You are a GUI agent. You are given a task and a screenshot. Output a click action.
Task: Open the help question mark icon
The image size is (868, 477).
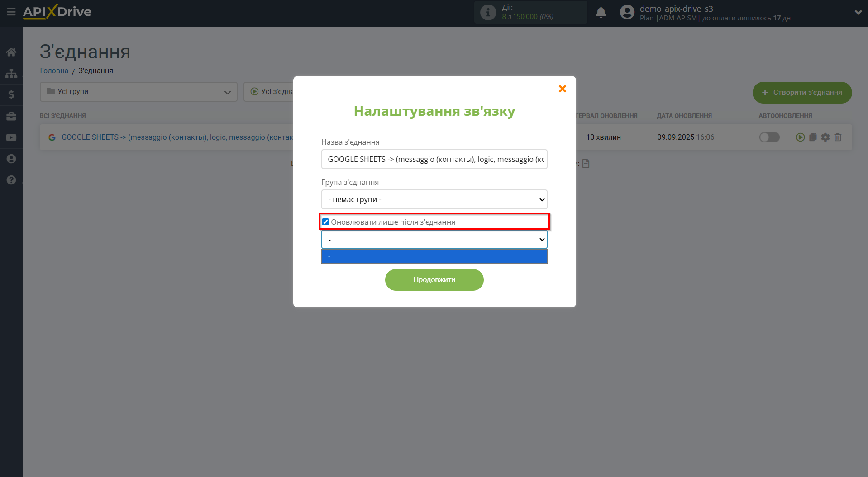[x=11, y=180]
